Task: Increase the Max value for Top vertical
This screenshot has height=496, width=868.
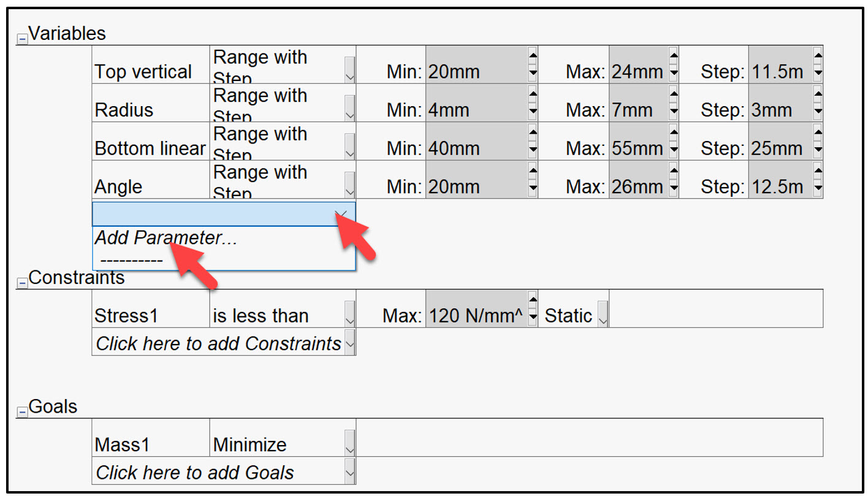Action: pyautogui.click(x=674, y=55)
